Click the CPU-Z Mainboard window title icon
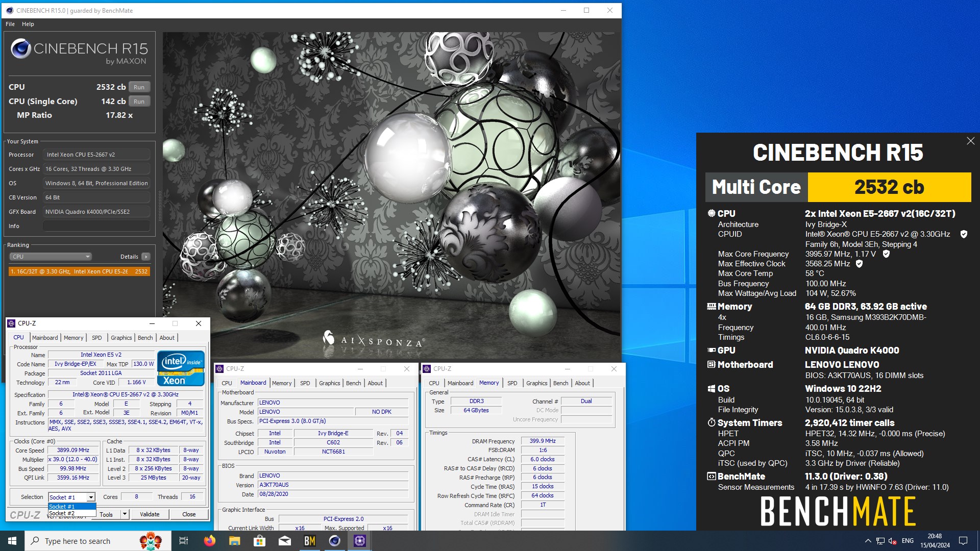The height and width of the screenshot is (551, 980). tap(219, 369)
